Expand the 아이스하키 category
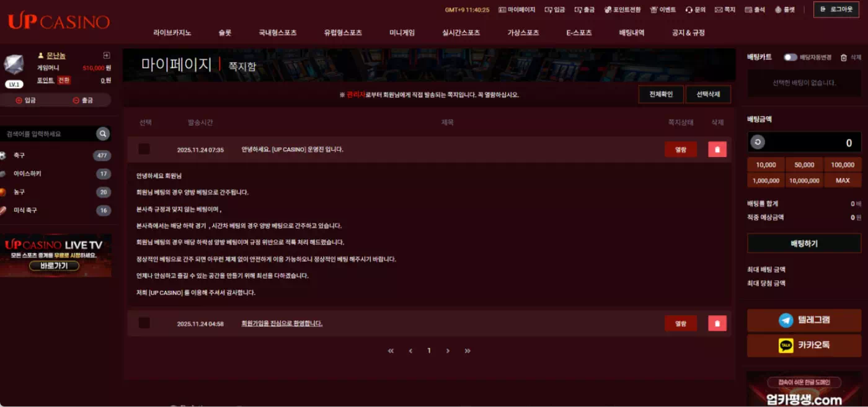This screenshot has width=868, height=407. (56, 174)
